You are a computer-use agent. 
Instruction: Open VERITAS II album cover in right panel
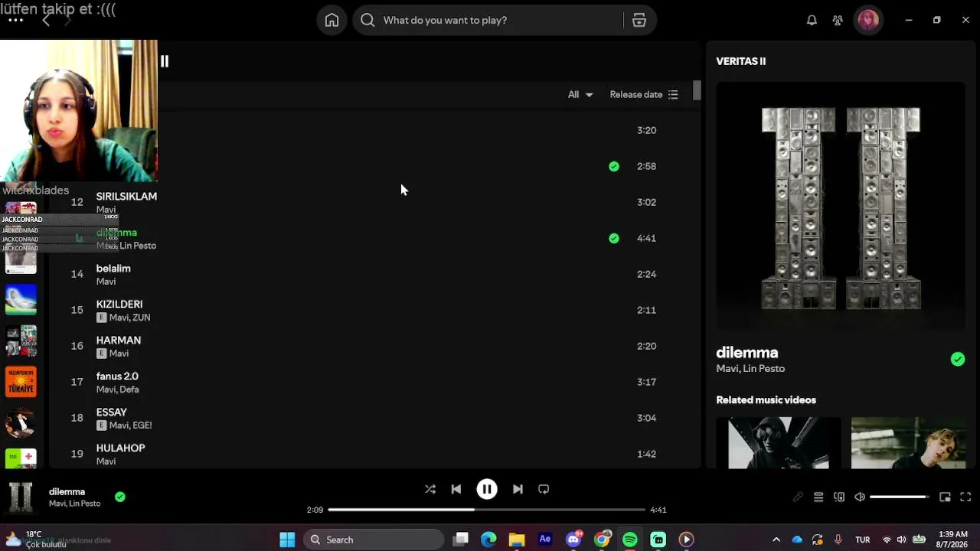pyautogui.click(x=841, y=207)
